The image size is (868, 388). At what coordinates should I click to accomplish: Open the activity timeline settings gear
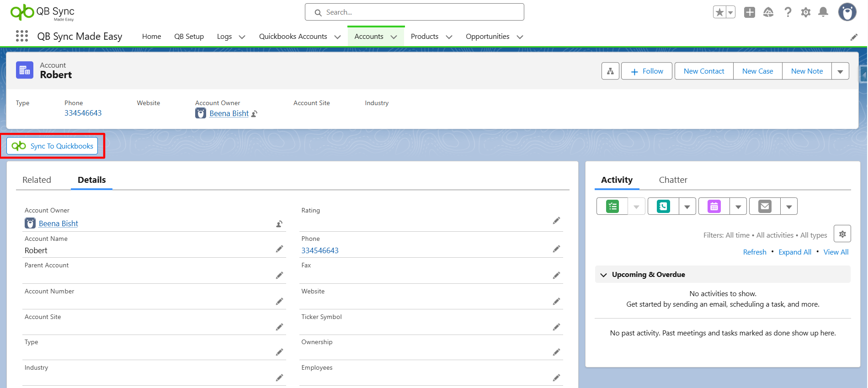[x=842, y=234]
